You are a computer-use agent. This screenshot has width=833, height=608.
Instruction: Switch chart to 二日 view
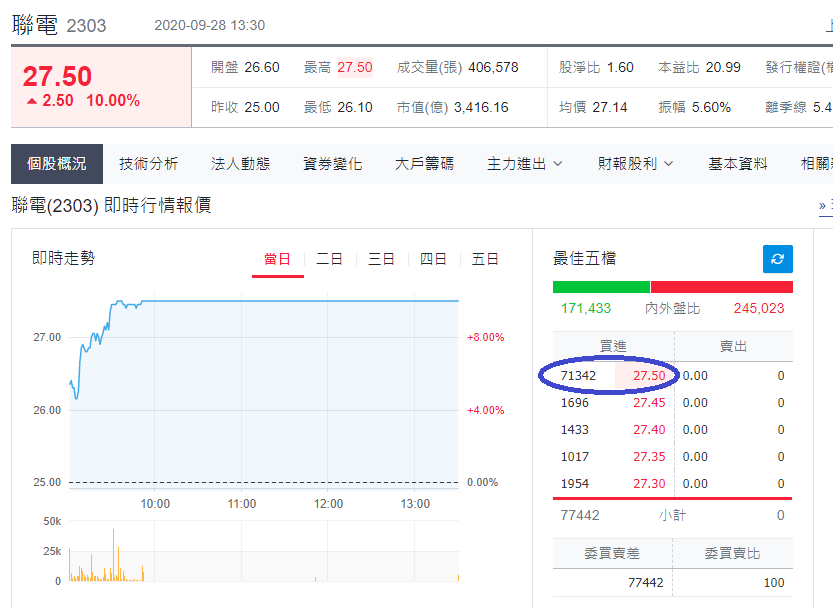[x=329, y=259]
